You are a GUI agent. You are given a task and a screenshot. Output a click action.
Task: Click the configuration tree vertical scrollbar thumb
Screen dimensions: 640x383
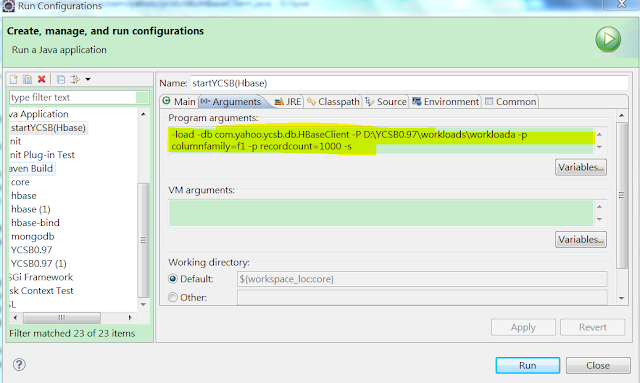(x=143, y=240)
